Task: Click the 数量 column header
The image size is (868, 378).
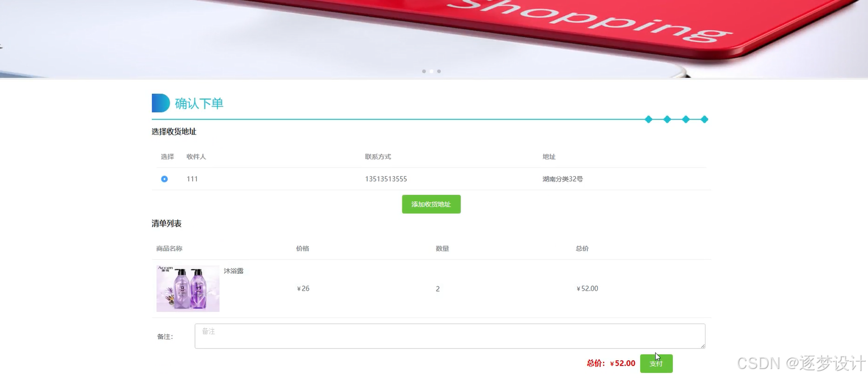Action: point(442,248)
